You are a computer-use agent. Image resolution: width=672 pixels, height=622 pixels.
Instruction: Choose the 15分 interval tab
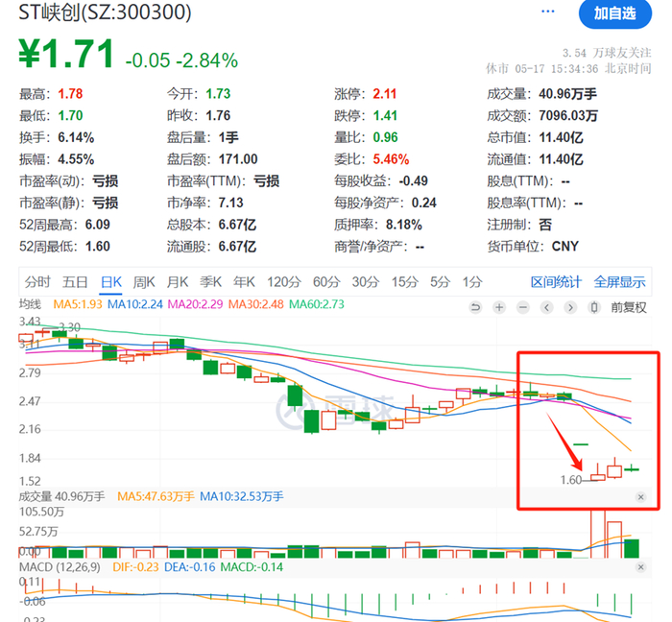[x=404, y=282]
